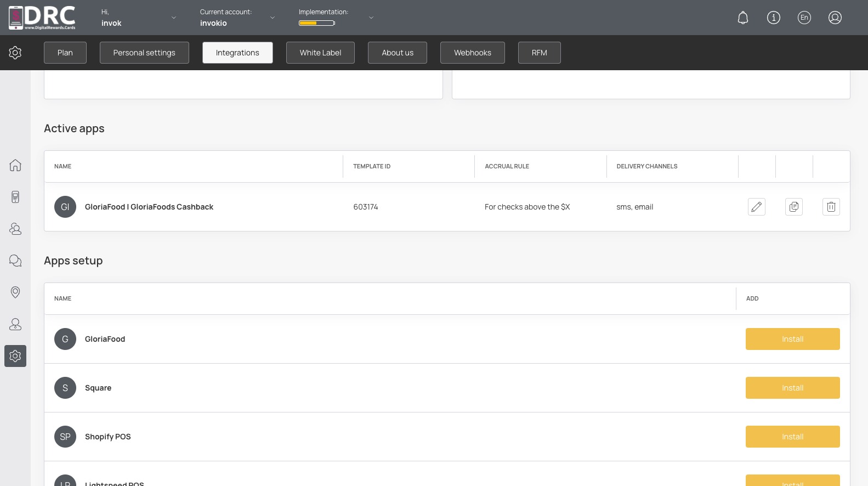Open the Personal settings tab
868x486 pixels.
click(144, 53)
